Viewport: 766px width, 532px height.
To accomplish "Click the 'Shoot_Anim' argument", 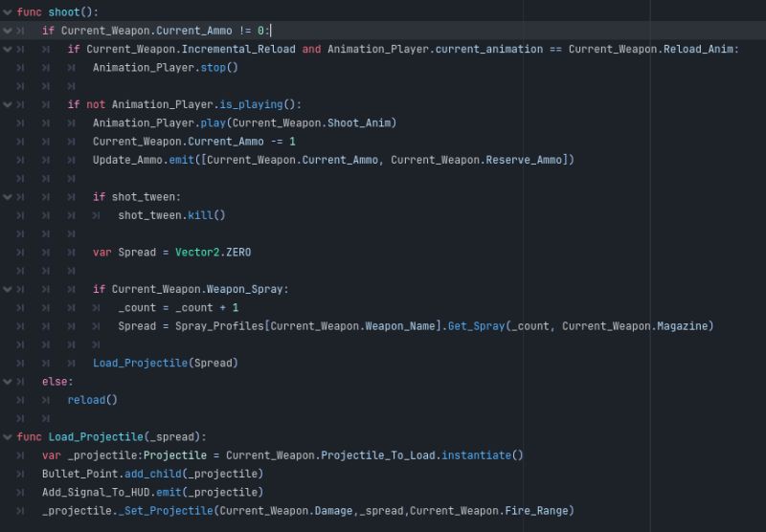I will [358, 123].
